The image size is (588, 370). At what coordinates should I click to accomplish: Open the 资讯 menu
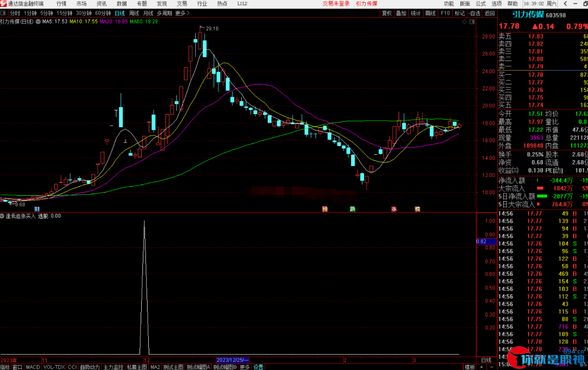coord(102,3)
